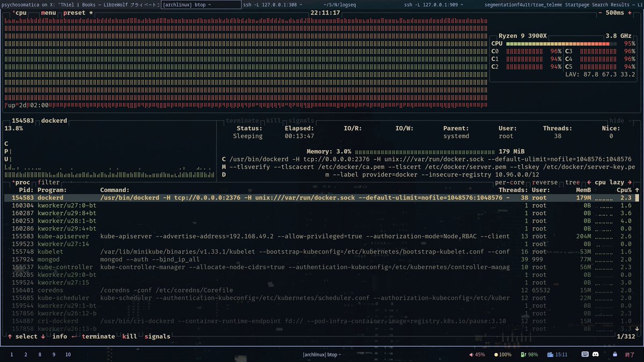The width and height of the screenshot is (644, 362).
Task: Click the 45% volume indicator
Action: point(477,354)
